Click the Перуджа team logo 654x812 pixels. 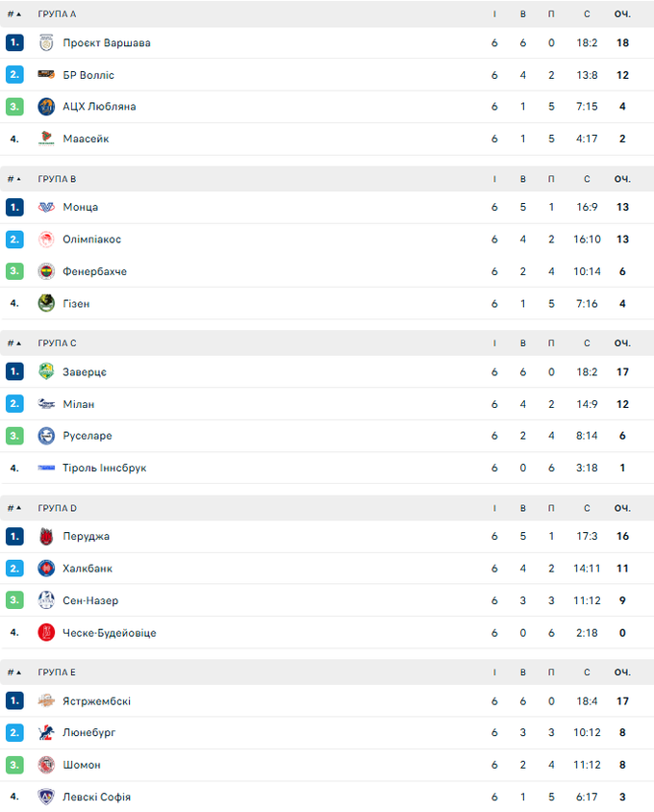coord(46,536)
